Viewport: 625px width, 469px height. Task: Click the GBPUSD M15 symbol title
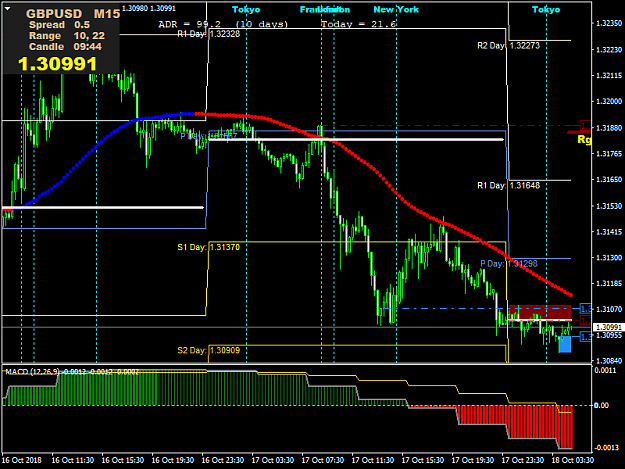[x=73, y=14]
